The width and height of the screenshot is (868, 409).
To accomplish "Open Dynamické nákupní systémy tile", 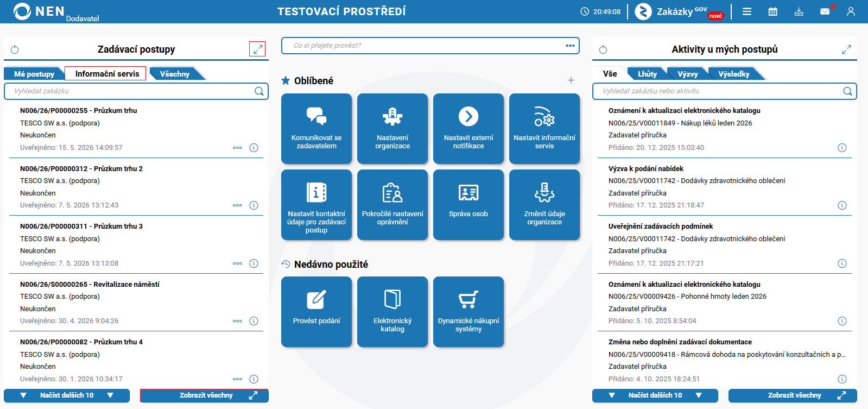I will click(x=468, y=312).
